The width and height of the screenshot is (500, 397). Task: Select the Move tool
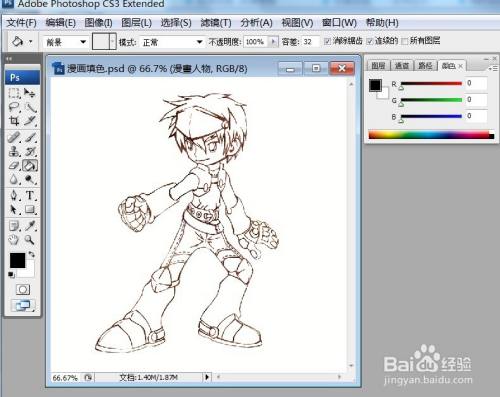coord(30,93)
